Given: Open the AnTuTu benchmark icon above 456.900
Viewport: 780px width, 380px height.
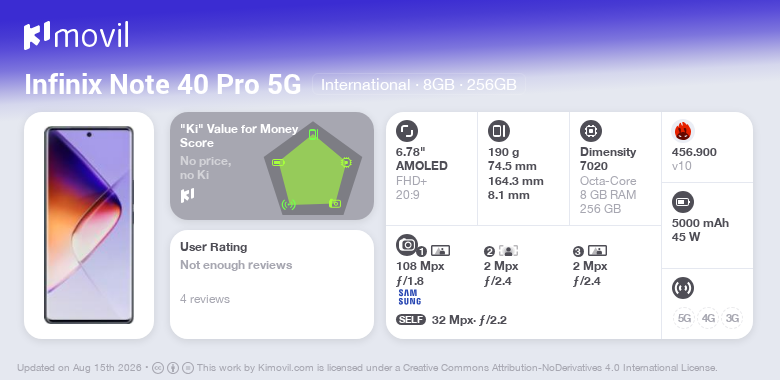Looking at the screenshot, I should point(683,131).
